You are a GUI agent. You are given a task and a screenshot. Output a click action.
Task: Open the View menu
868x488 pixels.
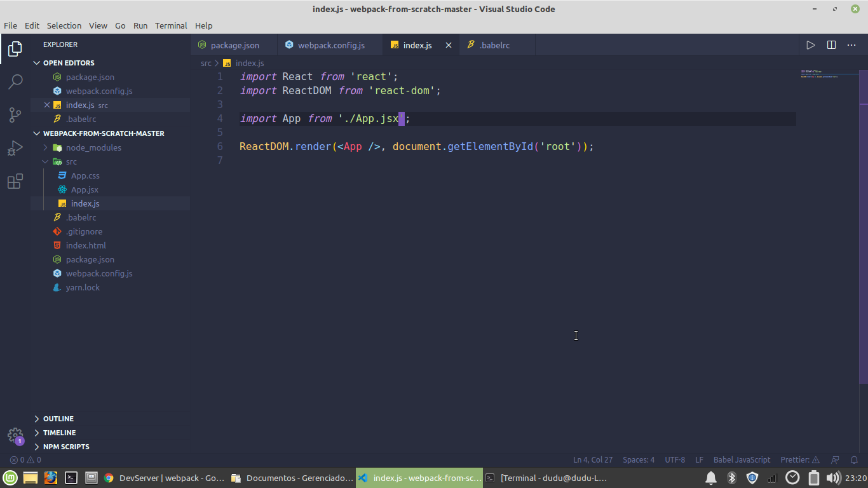[x=98, y=25]
